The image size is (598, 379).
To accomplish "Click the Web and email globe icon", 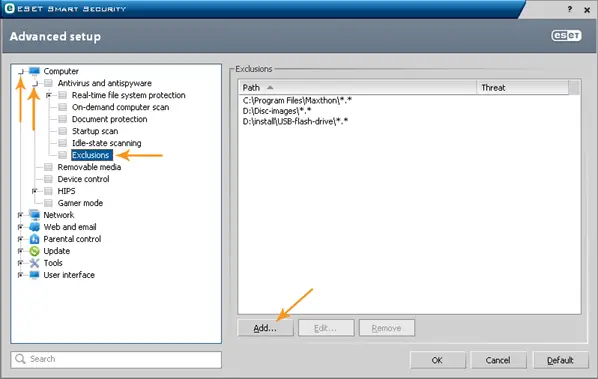I will [x=34, y=227].
